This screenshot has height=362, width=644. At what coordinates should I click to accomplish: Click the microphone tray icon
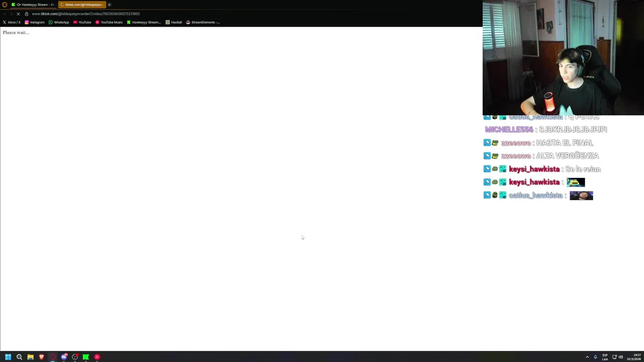coord(595,357)
